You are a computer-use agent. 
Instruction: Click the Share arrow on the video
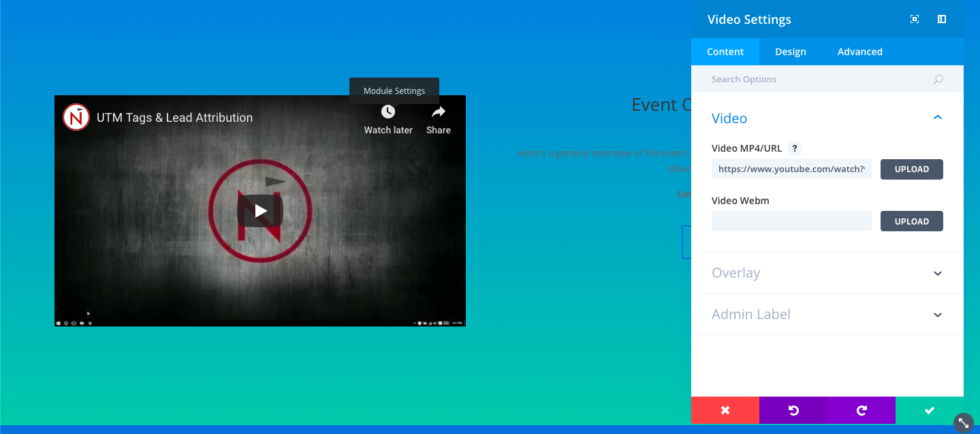[x=439, y=112]
